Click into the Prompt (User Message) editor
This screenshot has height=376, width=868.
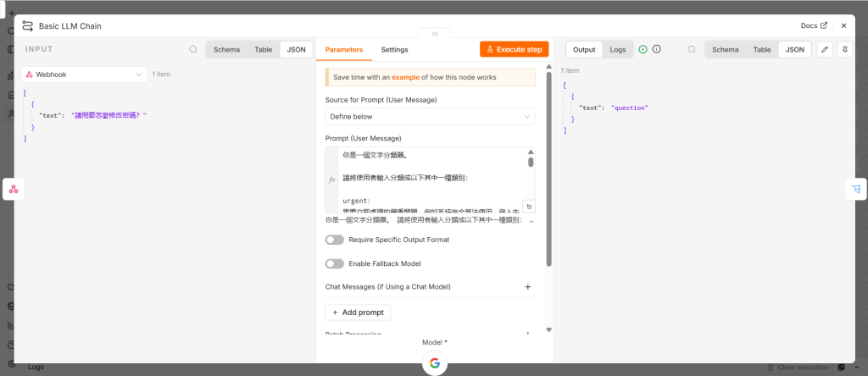[430, 180]
